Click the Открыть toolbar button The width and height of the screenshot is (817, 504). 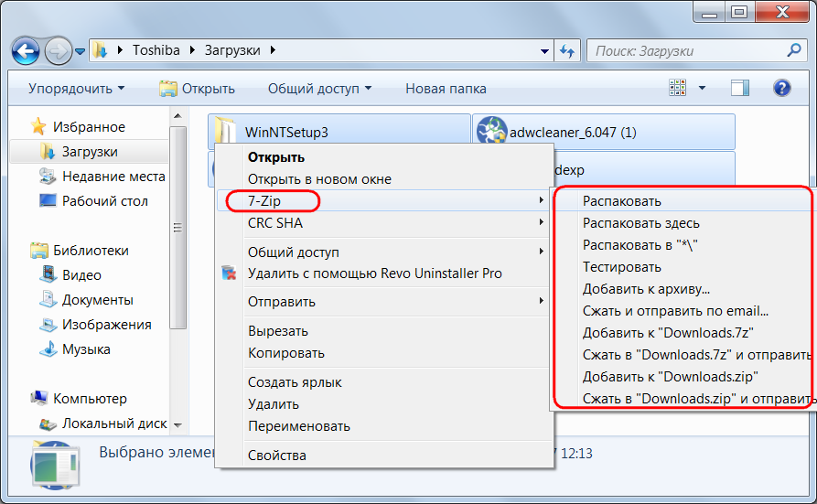point(198,89)
